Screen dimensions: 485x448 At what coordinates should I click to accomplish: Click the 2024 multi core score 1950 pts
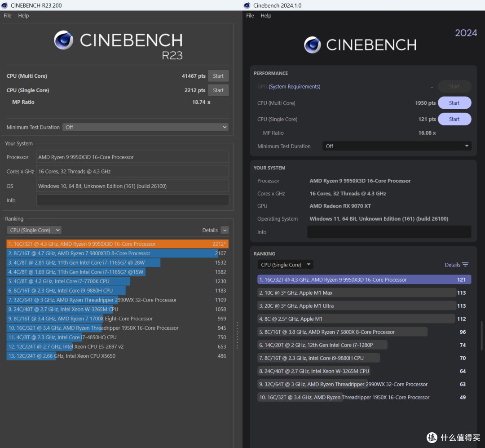pos(425,103)
